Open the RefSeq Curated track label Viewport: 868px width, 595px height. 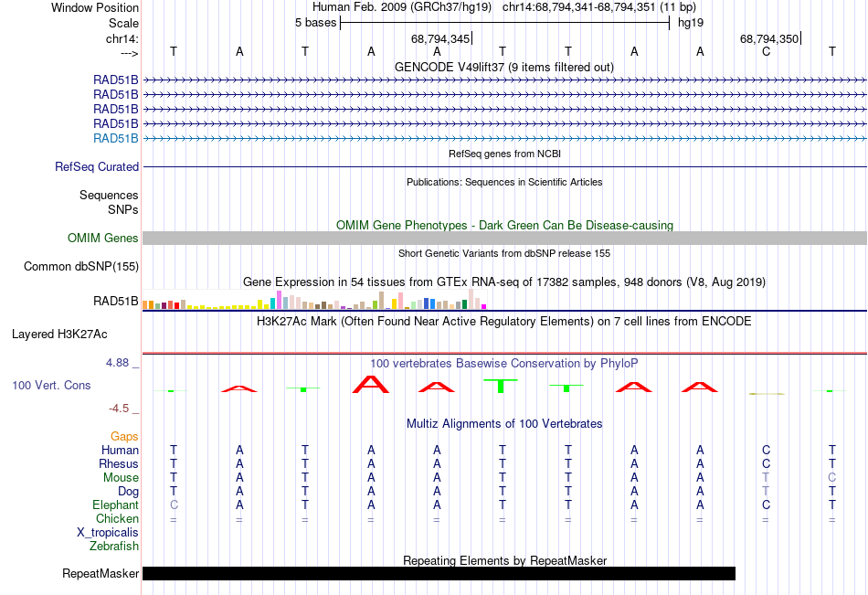click(x=97, y=166)
